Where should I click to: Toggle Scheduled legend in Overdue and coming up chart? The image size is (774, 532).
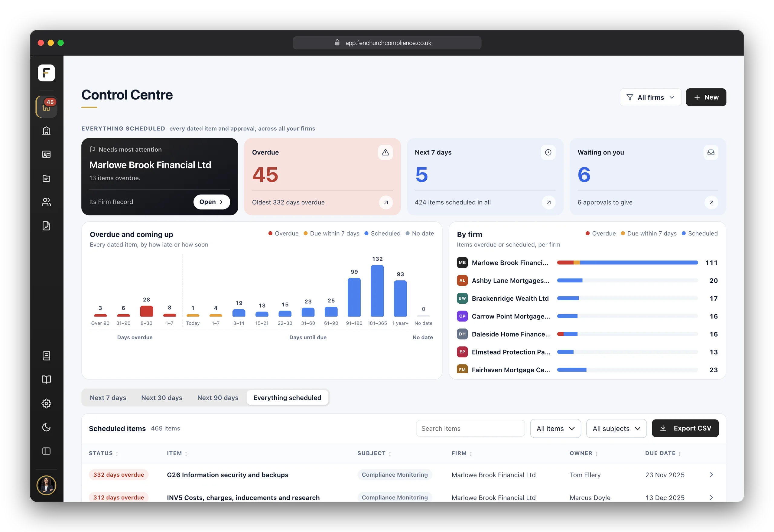[382, 233]
